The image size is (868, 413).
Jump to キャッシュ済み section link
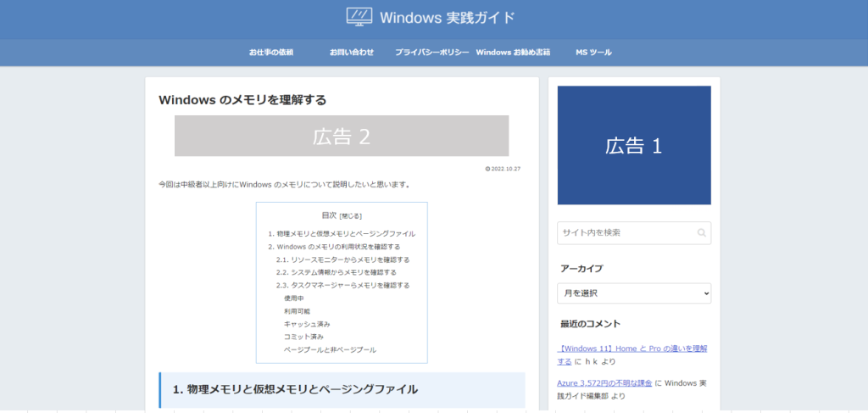(x=307, y=324)
